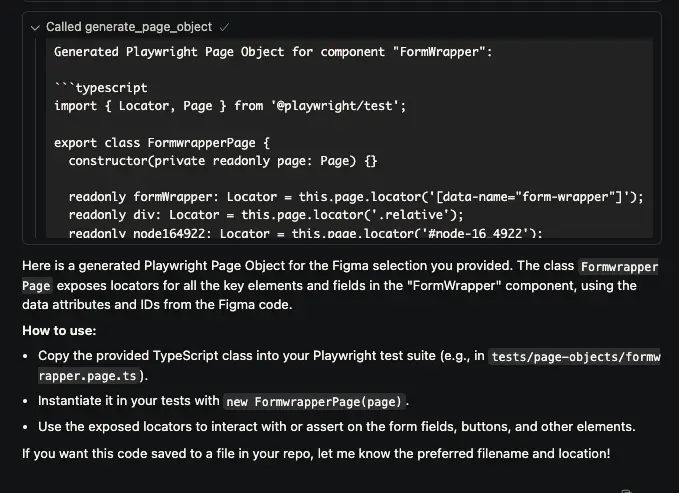The width and height of the screenshot is (679, 493).
Task: Click the 'readonly formWrapper: Locator' code line
Action: [356, 197]
